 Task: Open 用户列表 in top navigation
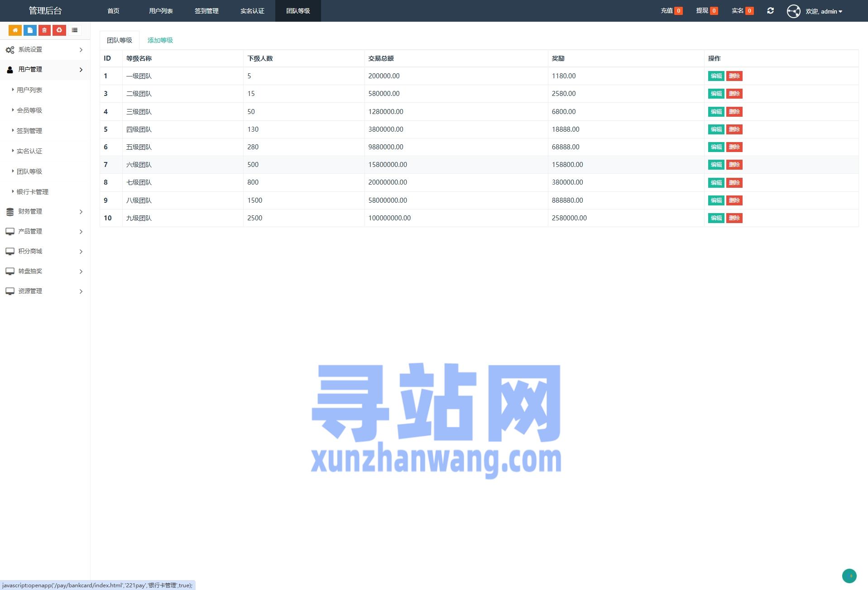(161, 11)
